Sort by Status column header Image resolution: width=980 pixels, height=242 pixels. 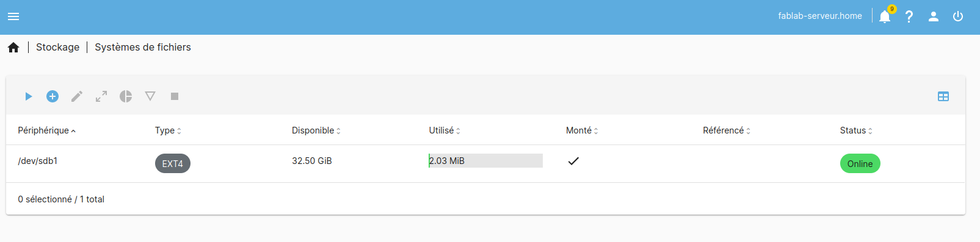(856, 130)
